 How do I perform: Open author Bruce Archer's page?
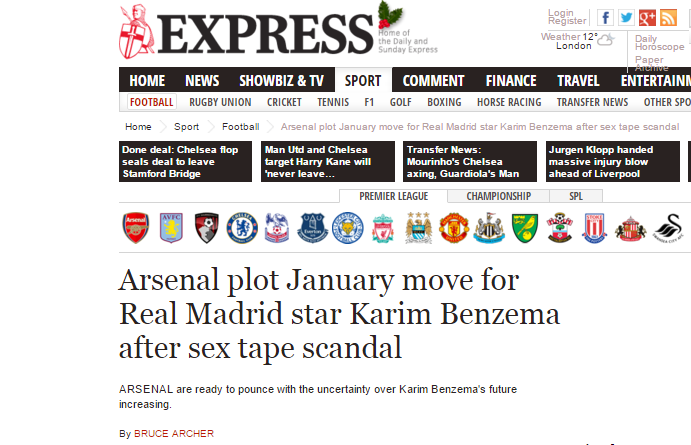pyautogui.click(x=174, y=434)
